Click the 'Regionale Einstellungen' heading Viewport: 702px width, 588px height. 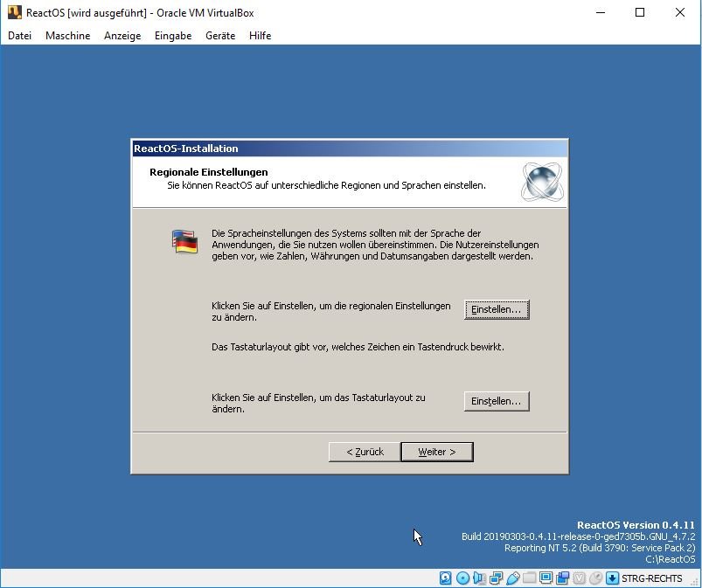(x=209, y=172)
